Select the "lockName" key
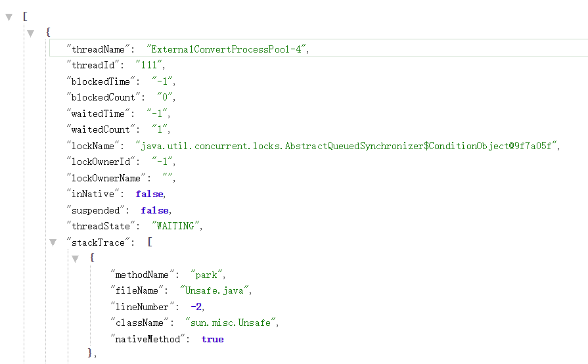Viewport: 588px width, 364px height. coord(93,145)
